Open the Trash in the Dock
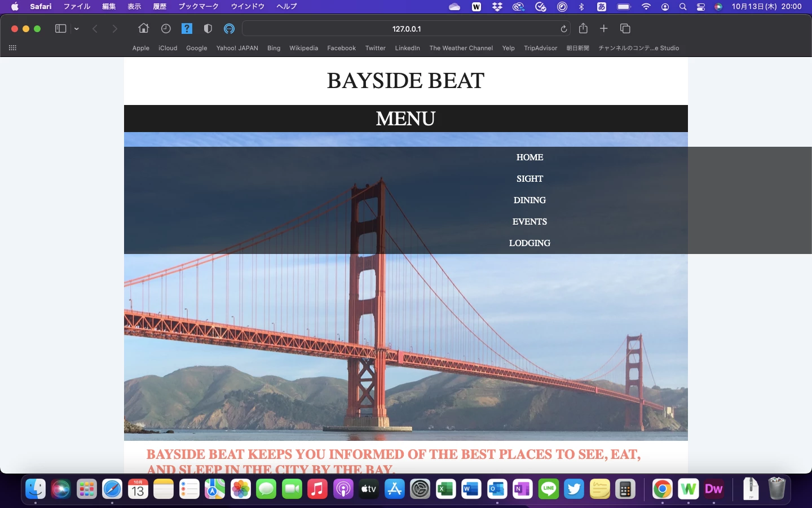Screen dimensions: 812x508 (776, 489)
